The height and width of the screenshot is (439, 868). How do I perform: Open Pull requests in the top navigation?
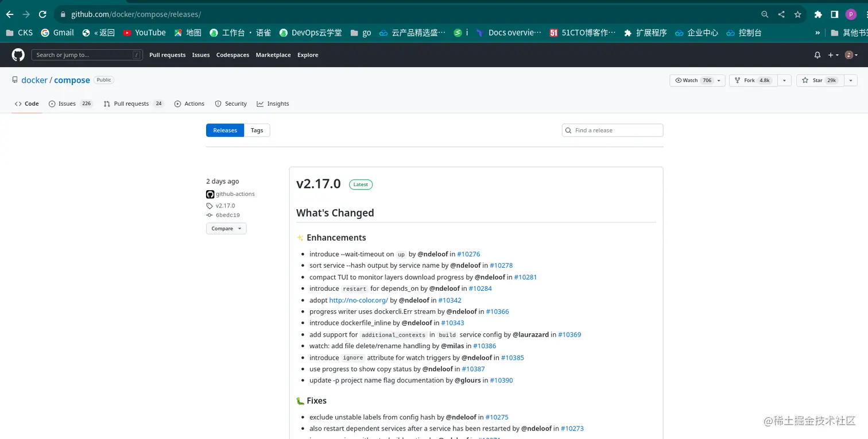pyautogui.click(x=167, y=55)
